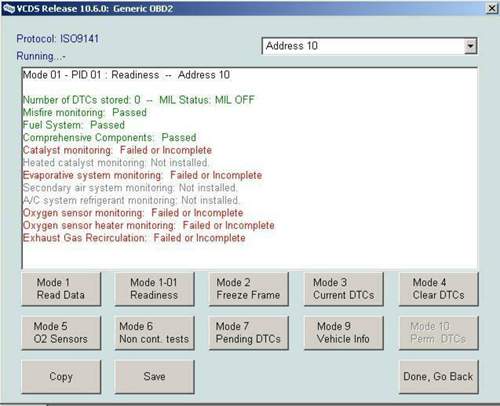Click Comprehensive Components: Passed line

click(x=109, y=138)
